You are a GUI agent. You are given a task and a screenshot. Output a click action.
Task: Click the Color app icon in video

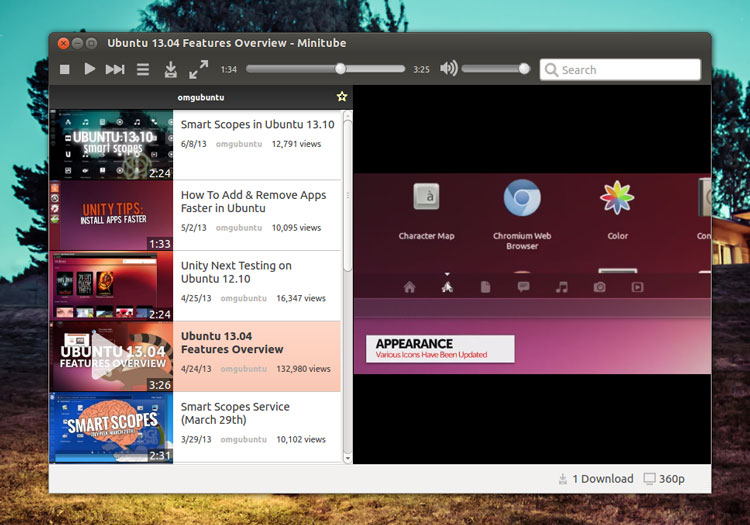(x=618, y=197)
